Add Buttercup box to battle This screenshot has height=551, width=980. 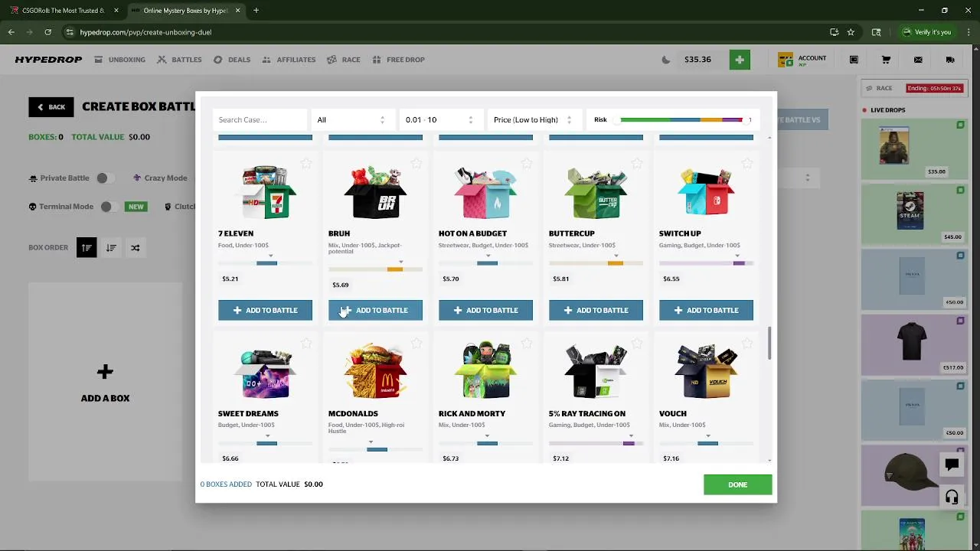596,310
